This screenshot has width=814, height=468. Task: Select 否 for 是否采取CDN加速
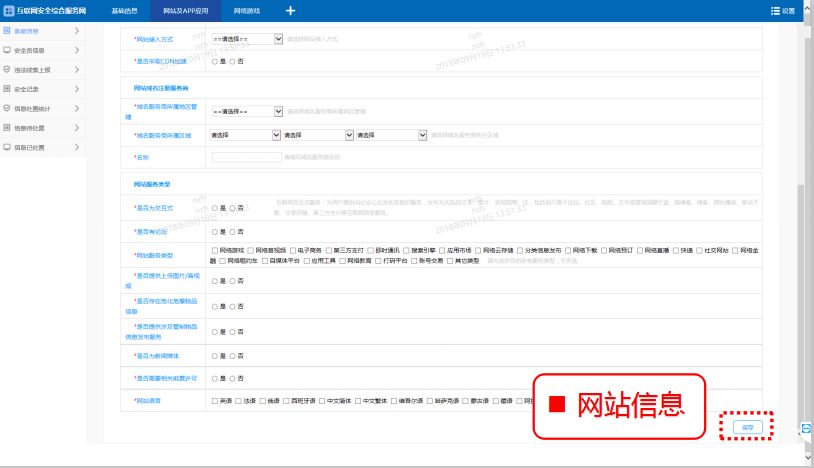[x=233, y=61]
